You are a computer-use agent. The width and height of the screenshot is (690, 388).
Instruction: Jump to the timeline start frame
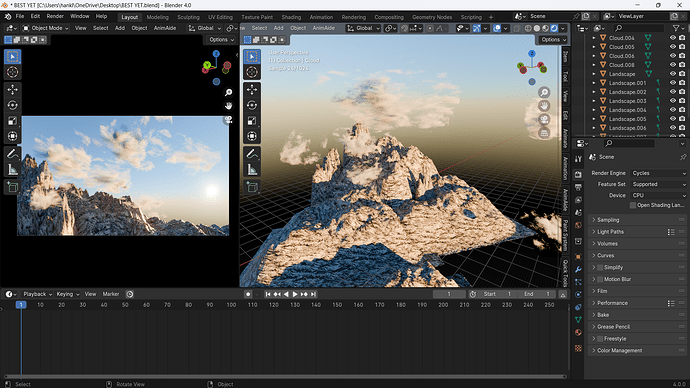pyautogui.click(x=268, y=294)
